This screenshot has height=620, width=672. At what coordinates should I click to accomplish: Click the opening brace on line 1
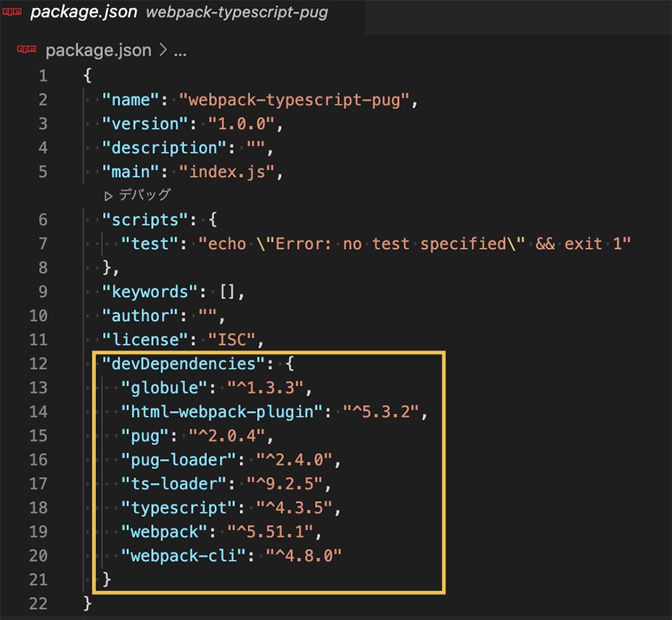[87, 76]
